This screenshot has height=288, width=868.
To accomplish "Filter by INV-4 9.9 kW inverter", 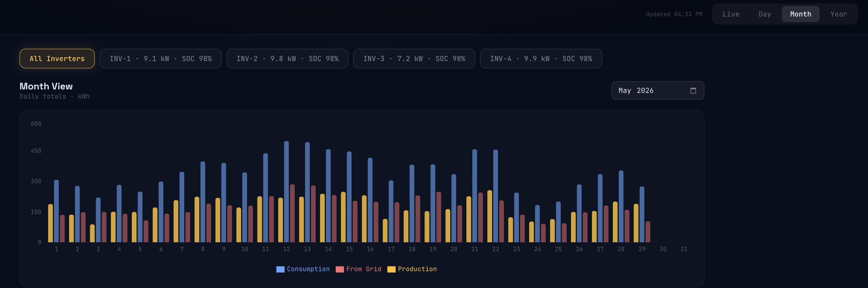I will (541, 59).
